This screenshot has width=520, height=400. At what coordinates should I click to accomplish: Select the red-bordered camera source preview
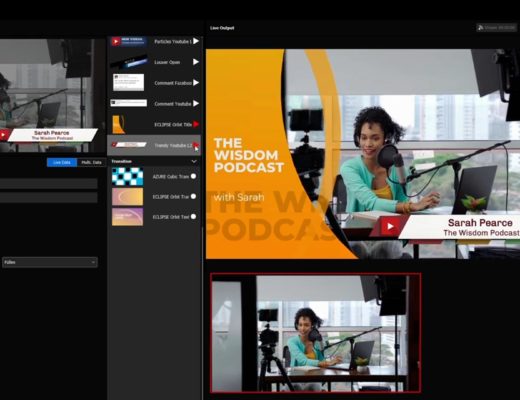(x=316, y=333)
